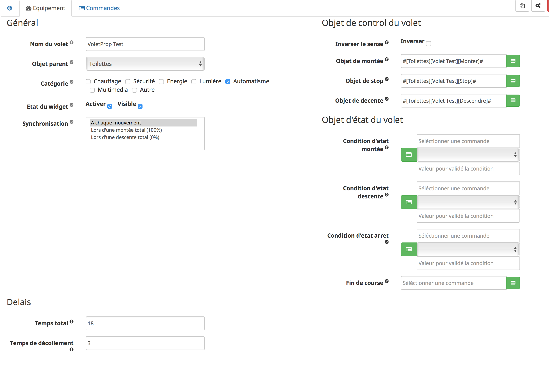Check the Energie category checkbox
549x392 pixels.
[x=161, y=82]
